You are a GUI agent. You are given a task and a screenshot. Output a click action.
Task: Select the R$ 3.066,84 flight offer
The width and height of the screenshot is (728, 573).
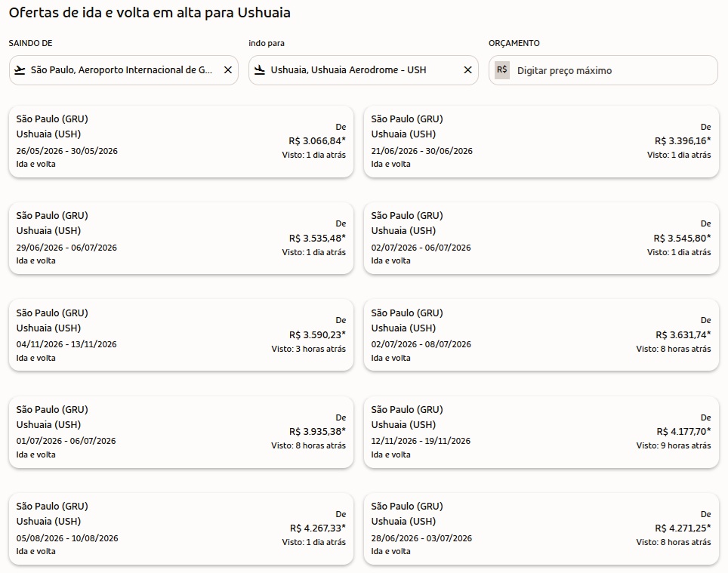180,141
